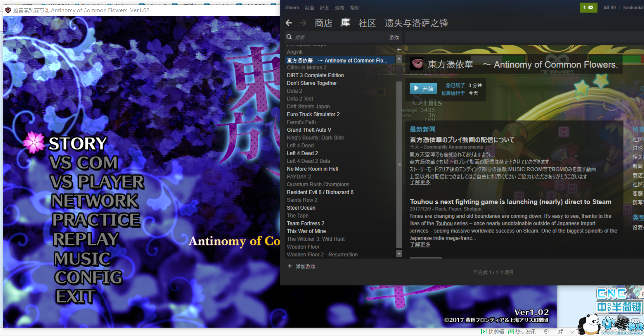644x336 pixels.
Task: Open the 好友 menu
Action: point(324,8)
